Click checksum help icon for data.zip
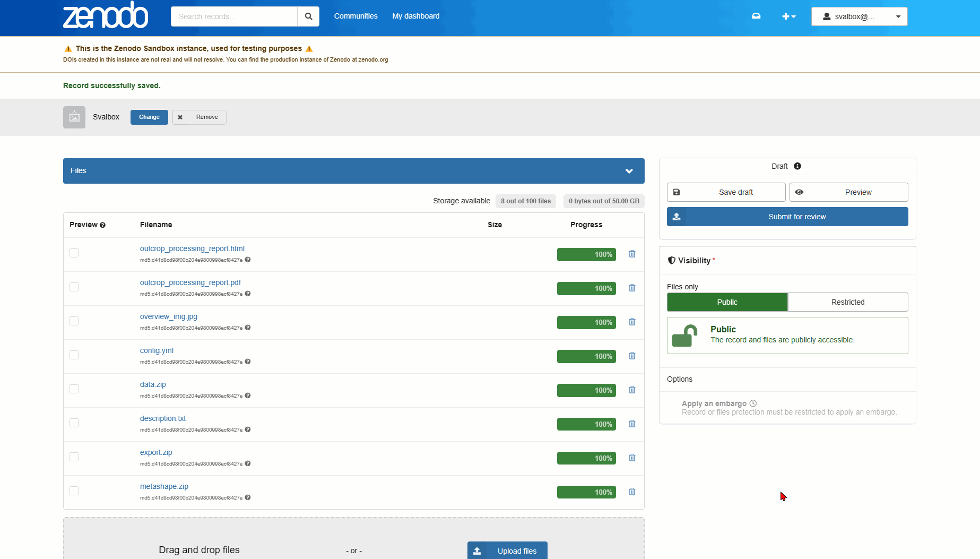 (248, 395)
